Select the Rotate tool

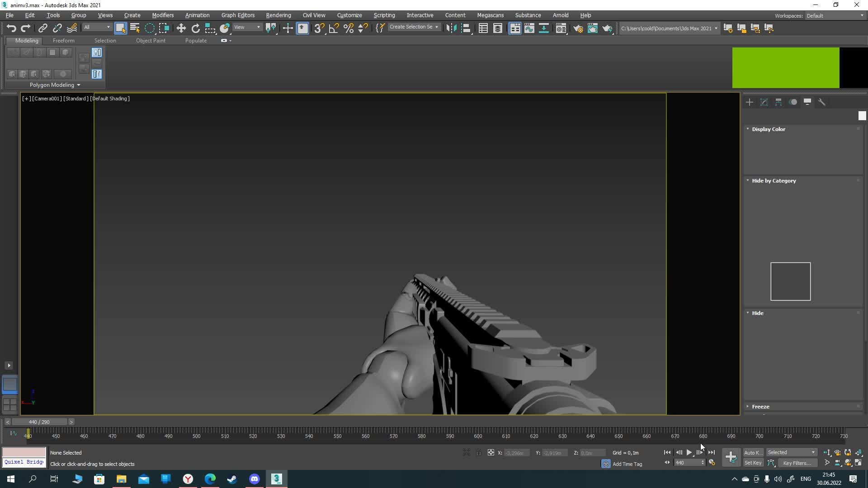195,28
